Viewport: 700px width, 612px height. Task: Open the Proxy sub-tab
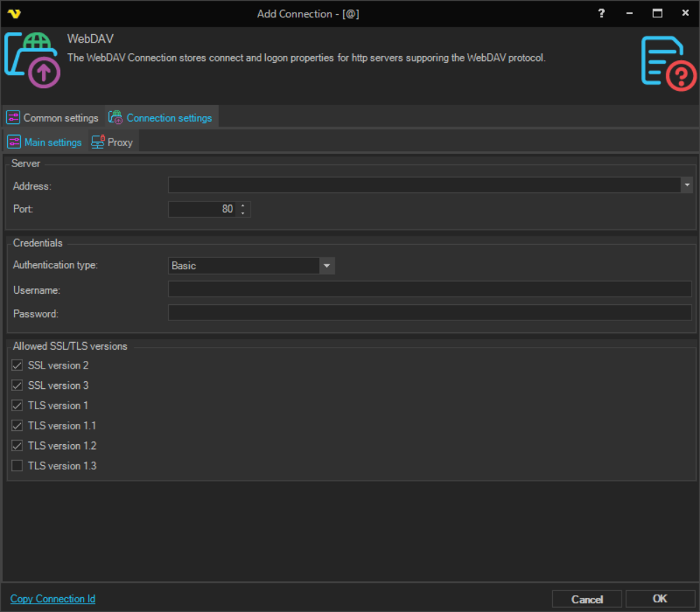pos(112,142)
